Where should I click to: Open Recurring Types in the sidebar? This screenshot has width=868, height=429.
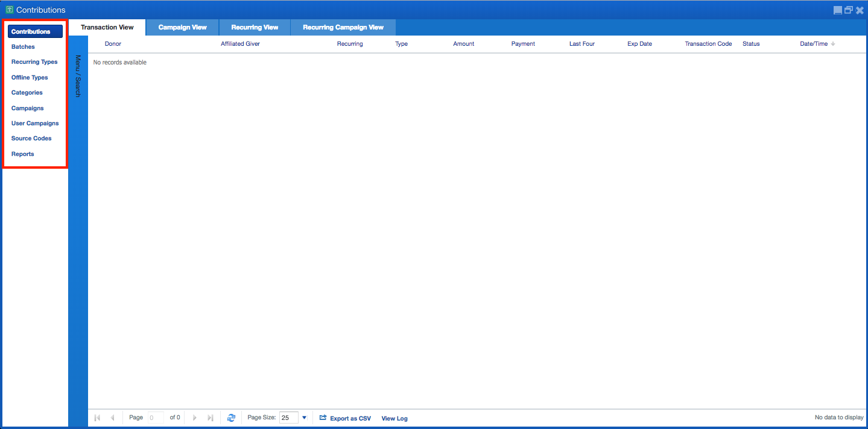(34, 62)
